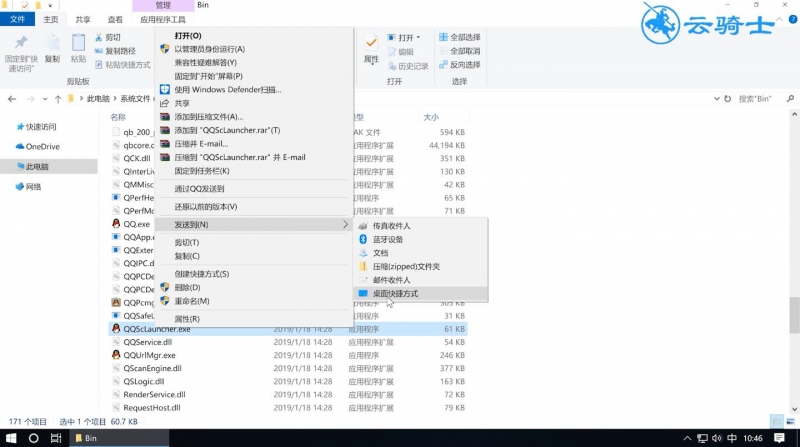Select 桌面快捷方式 in Send to submenu
This screenshot has height=447, width=800.
[x=420, y=293]
